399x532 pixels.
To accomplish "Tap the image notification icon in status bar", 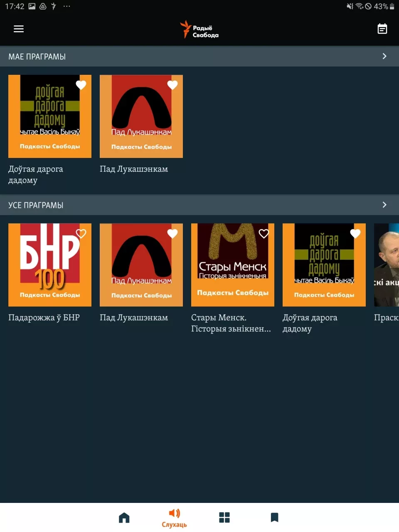I will 32,6.
